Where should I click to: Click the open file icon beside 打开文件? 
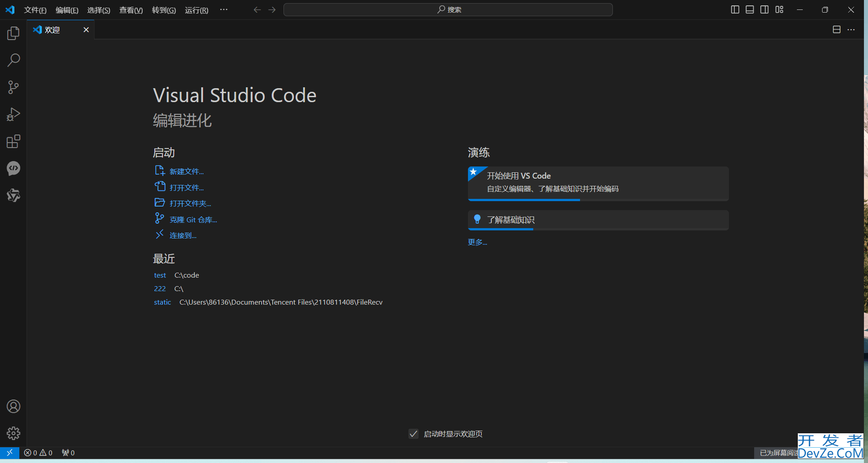pyautogui.click(x=160, y=186)
